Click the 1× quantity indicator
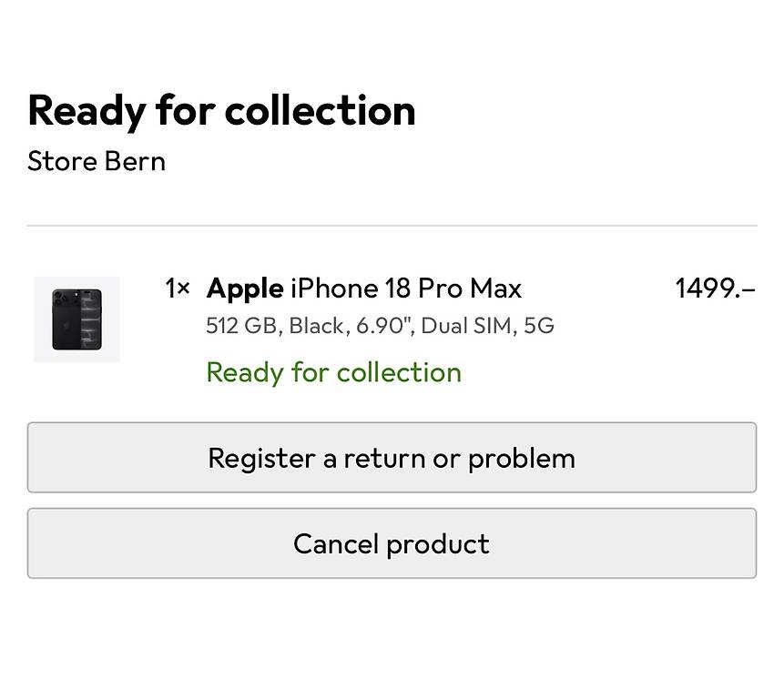This screenshot has width=784, height=699. point(178,289)
